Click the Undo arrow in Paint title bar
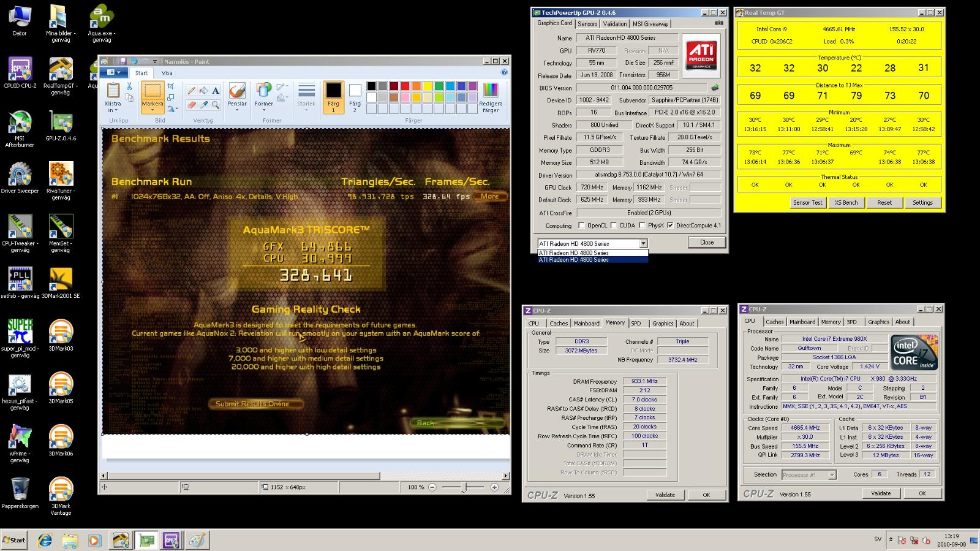This screenshot has width=980, height=551. [x=134, y=61]
